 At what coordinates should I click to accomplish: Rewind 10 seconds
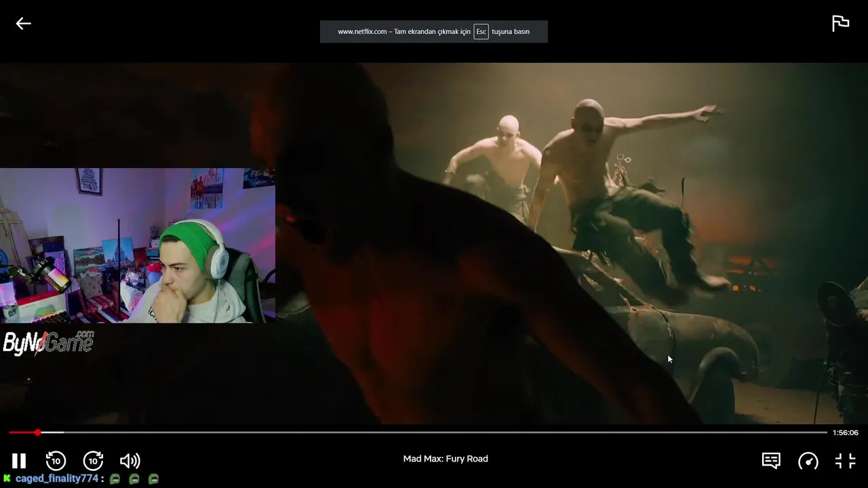pos(56,461)
